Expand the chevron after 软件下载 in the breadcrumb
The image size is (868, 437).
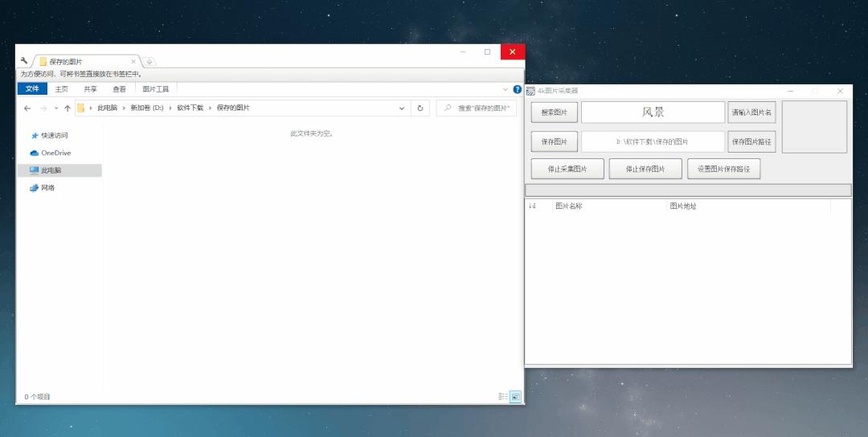pos(211,108)
